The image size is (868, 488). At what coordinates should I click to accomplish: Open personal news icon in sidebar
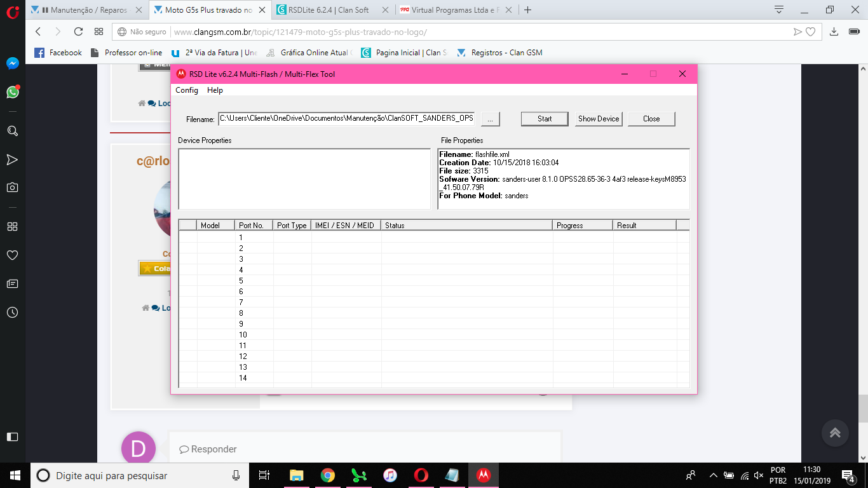pos(12,283)
